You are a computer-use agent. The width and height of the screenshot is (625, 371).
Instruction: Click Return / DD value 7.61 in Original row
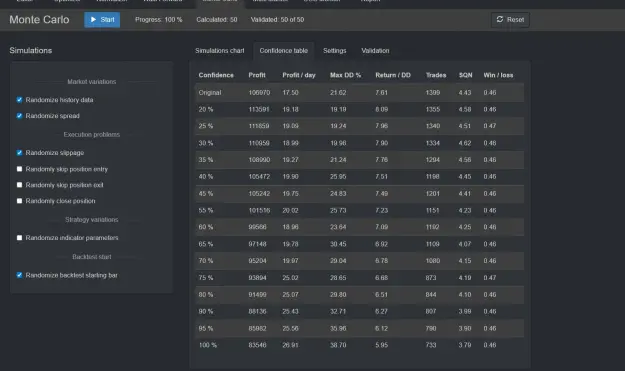[x=381, y=92]
